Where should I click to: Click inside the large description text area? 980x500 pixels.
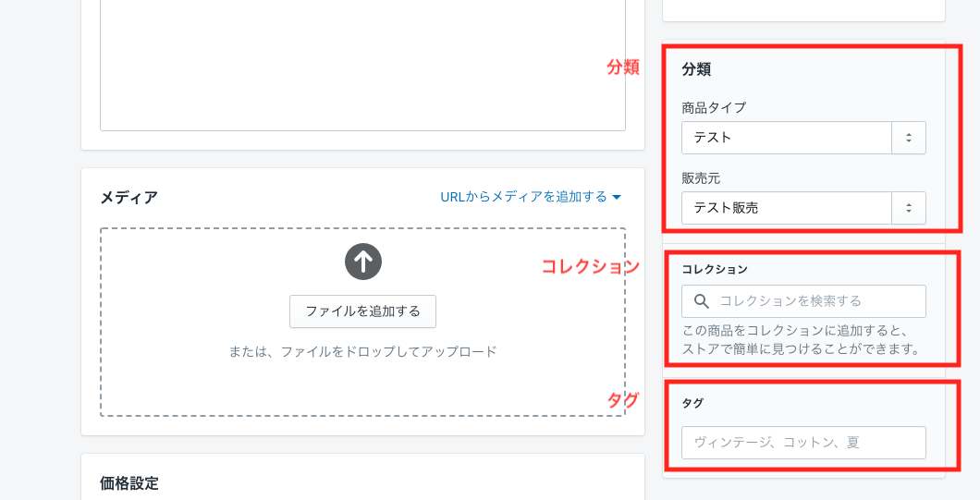(362, 65)
